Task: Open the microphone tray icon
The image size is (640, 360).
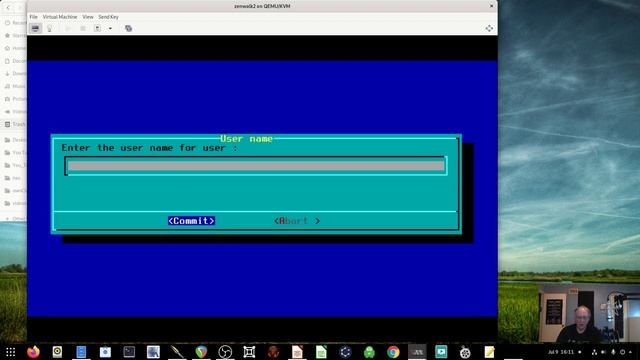Action: [613, 352]
